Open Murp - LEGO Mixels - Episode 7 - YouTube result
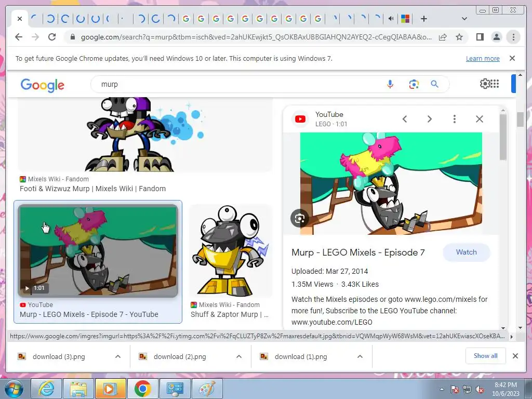 coord(89,314)
